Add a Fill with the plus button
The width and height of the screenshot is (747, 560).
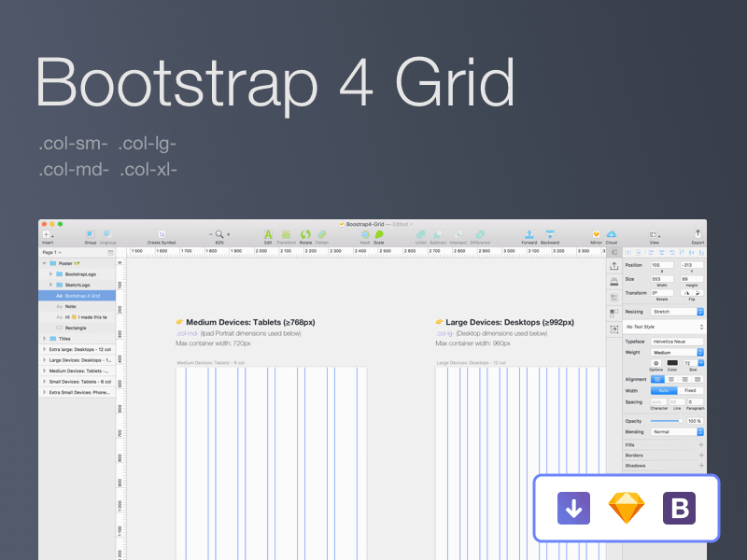pos(702,444)
